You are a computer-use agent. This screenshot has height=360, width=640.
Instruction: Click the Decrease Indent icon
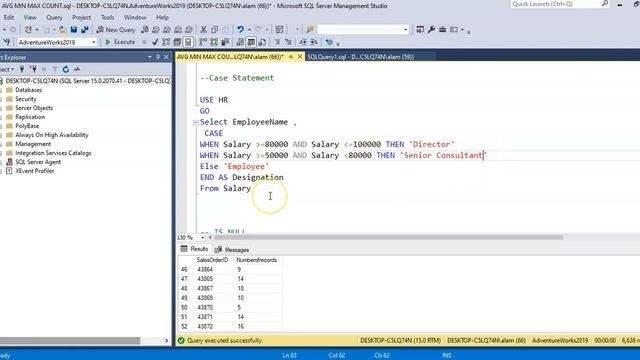coord(303,42)
